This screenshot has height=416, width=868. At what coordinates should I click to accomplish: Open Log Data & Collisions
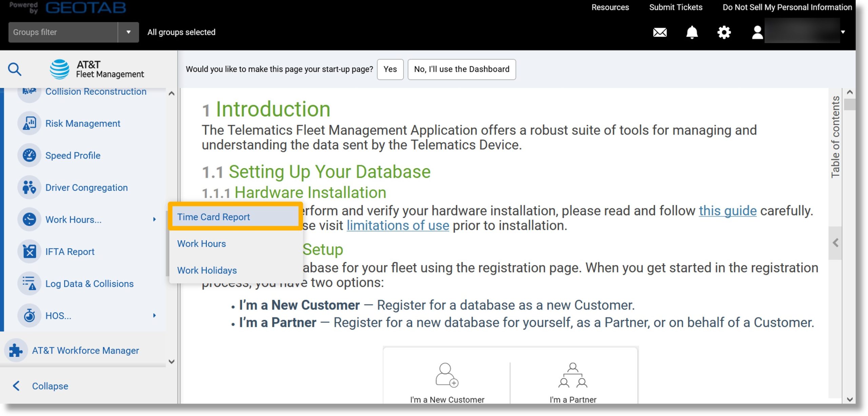pos(90,284)
